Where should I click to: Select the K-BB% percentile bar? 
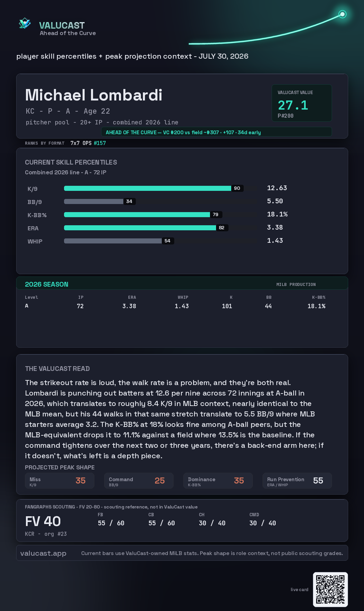click(x=160, y=214)
